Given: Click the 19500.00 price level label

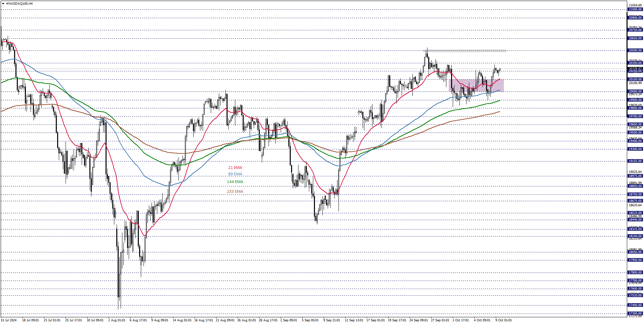Looking at the screenshot, I should (635, 133).
